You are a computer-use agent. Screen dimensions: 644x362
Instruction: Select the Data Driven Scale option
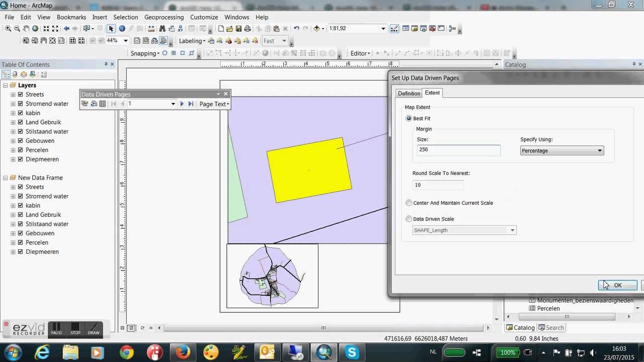pos(409,219)
